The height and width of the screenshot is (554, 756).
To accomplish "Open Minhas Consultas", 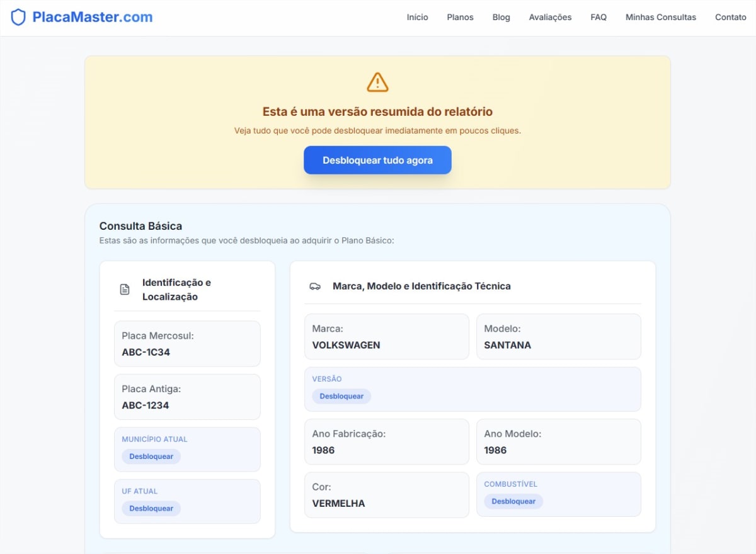I will (661, 18).
